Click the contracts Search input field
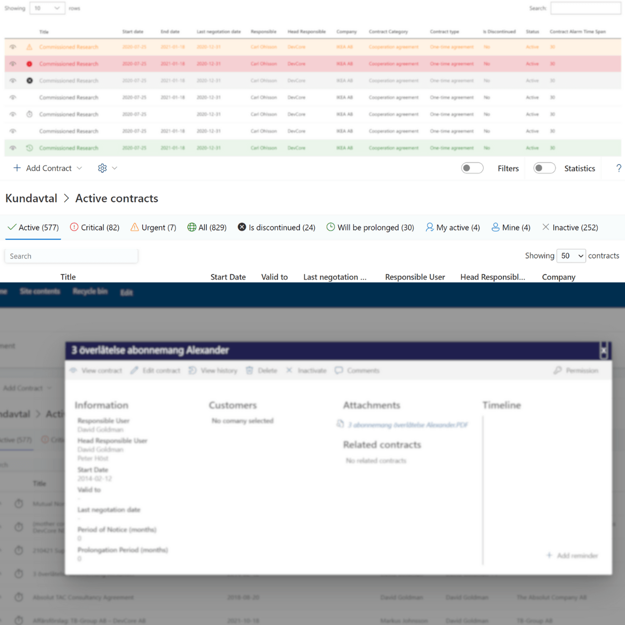Viewport: 625px width, 625px height. 71,256
